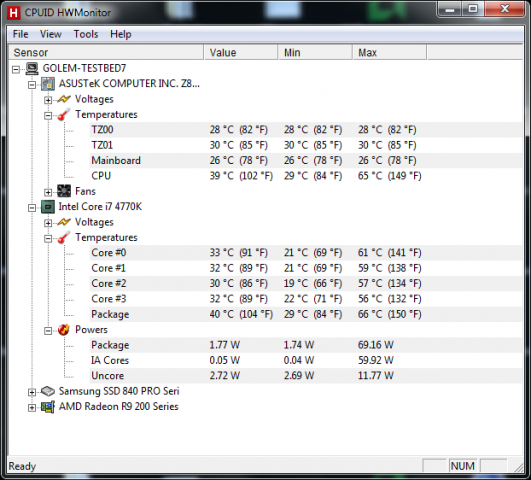
Task: Click the ASUSTeK motherboard icon
Action: pyautogui.click(x=48, y=84)
